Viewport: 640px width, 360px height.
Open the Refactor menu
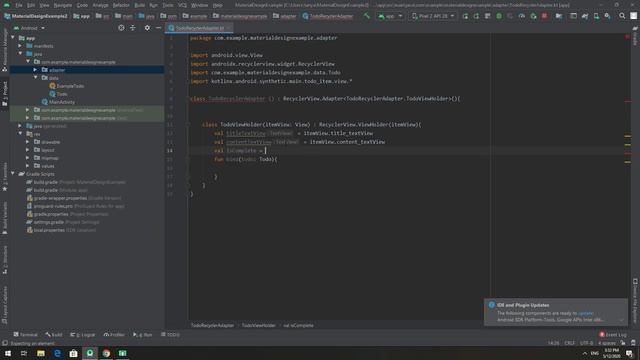[x=121, y=5]
